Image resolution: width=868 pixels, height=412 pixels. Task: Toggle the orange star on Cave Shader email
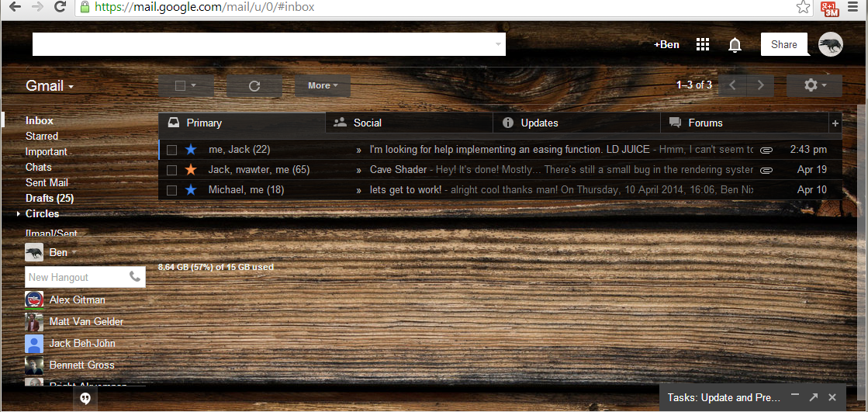[x=191, y=169]
